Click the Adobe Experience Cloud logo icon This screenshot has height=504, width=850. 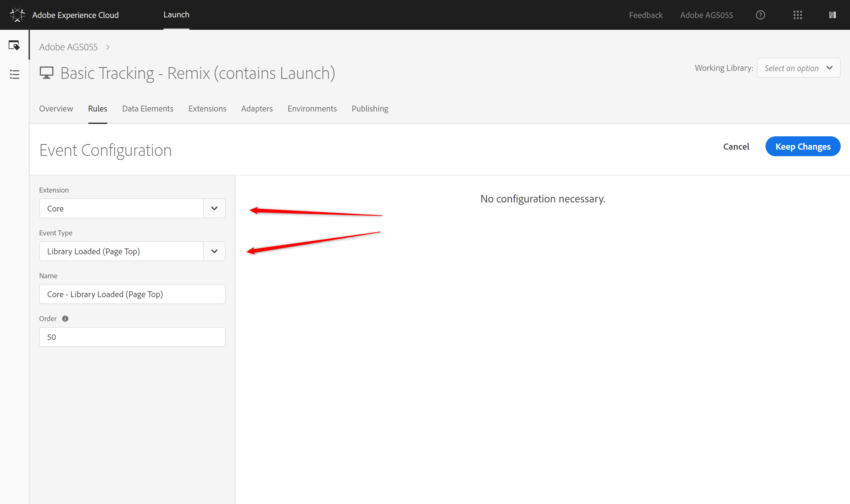pyautogui.click(x=17, y=15)
